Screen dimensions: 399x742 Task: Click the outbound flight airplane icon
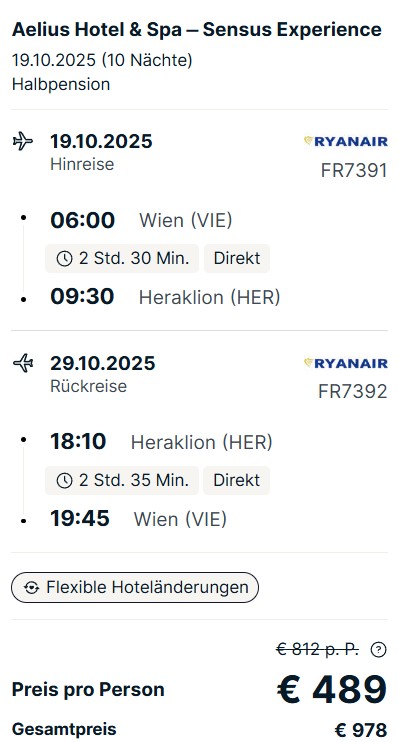(x=23, y=141)
